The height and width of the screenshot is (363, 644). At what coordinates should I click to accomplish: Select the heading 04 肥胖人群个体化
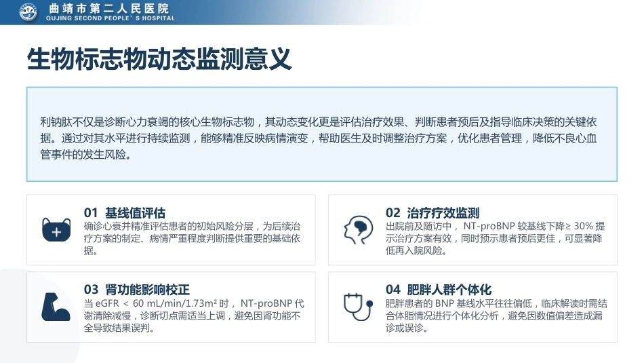438,290
